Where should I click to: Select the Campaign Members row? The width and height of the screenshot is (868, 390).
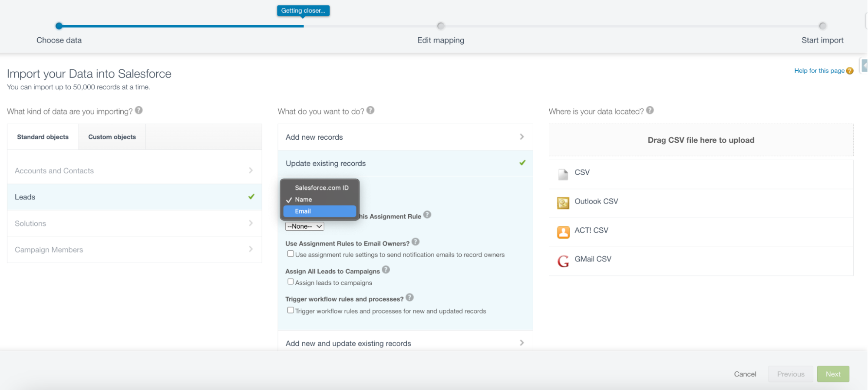click(135, 250)
